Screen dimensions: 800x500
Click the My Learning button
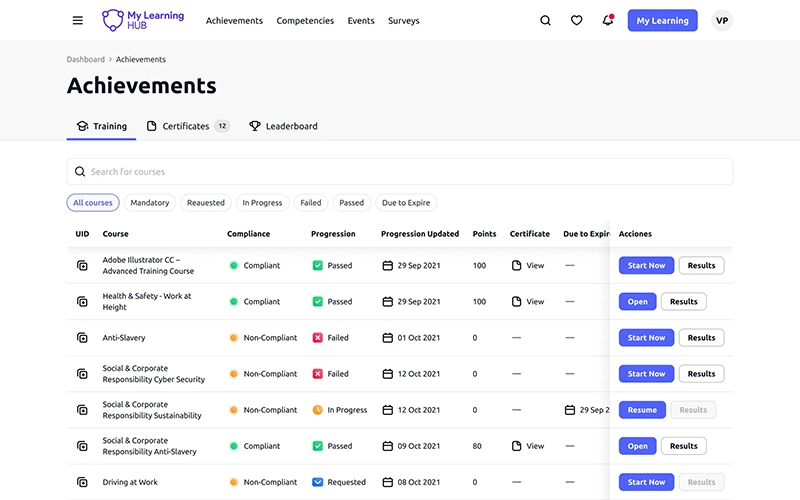point(662,21)
